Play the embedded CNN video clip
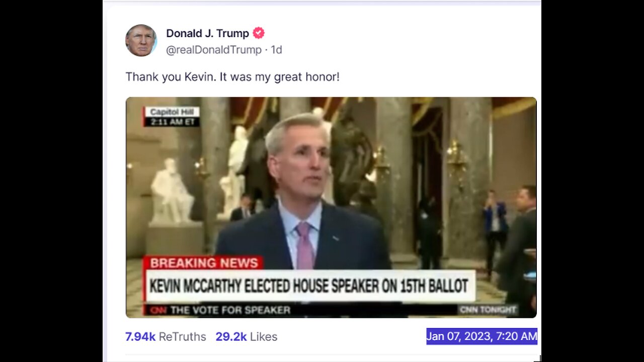This screenshot has height=362, width=644. tap(331, 207)
